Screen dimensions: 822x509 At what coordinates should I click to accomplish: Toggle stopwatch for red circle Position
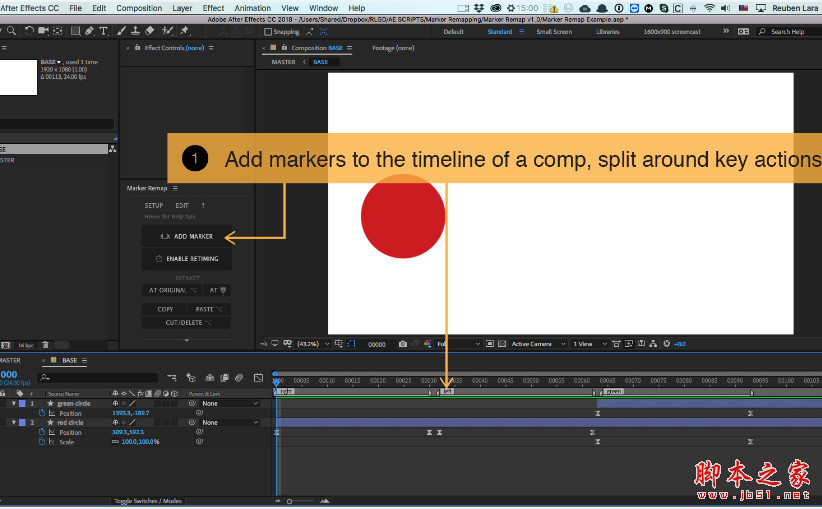pos(42,432)
